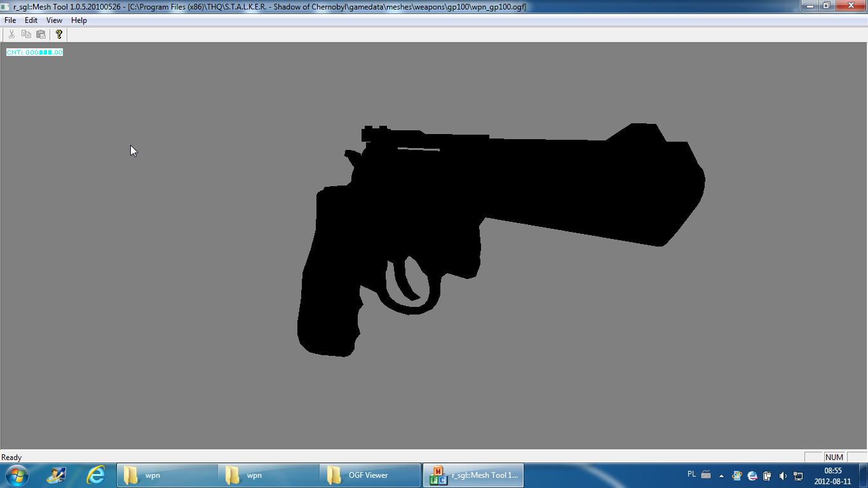Click the Windows flag tray icon
The width and height of the screenshot is (868, 488).
click(x=736, y=475)
